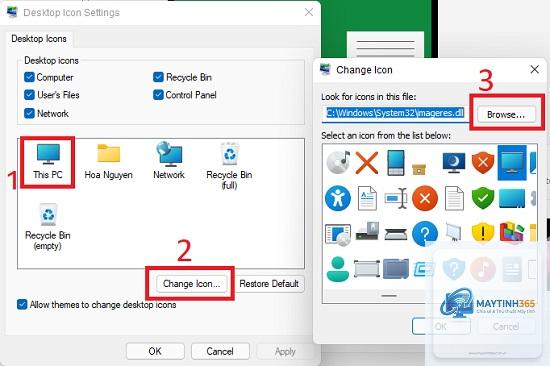Screen dimensions: 550x366
Task: Choose the music CD icon in Change Icon list
Action: tap(338, 162)
